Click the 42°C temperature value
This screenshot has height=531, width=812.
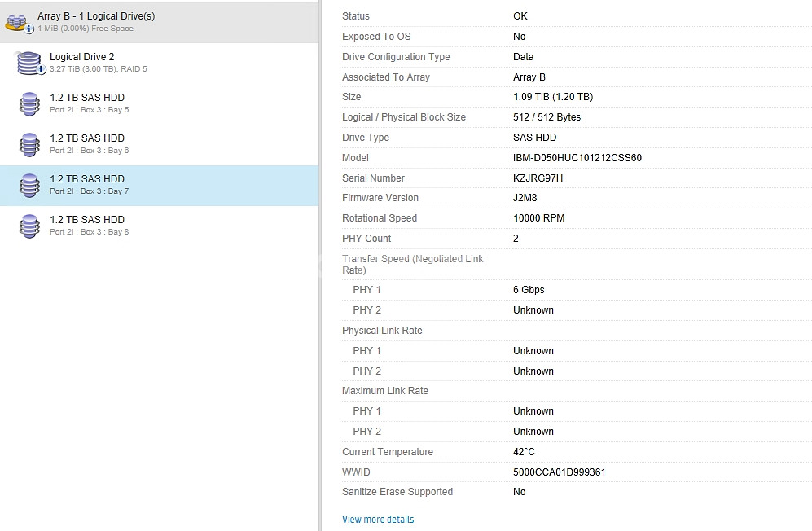(524, 452)
